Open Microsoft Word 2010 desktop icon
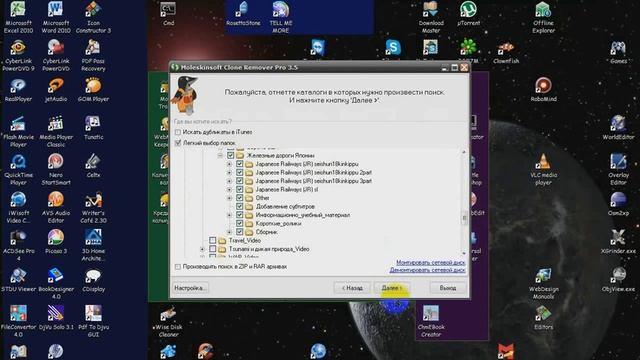Screen dimensions: 640x360 coord(56,17)
